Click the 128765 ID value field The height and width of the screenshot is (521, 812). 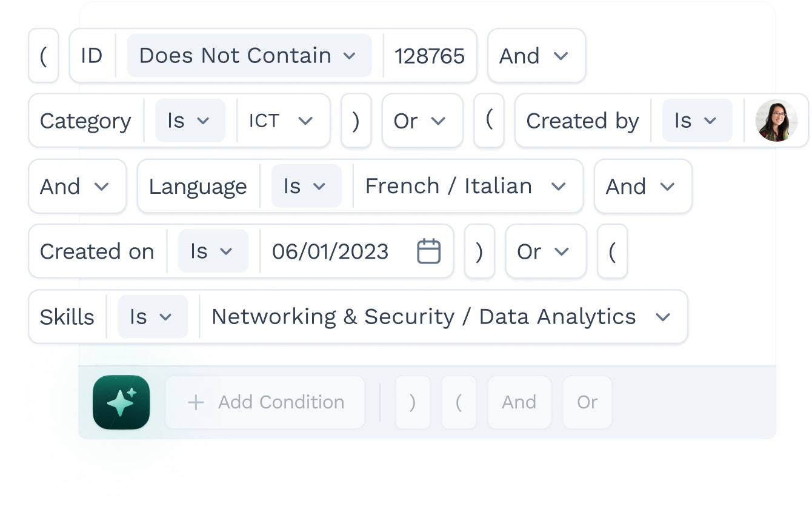(x=430, y=56)
